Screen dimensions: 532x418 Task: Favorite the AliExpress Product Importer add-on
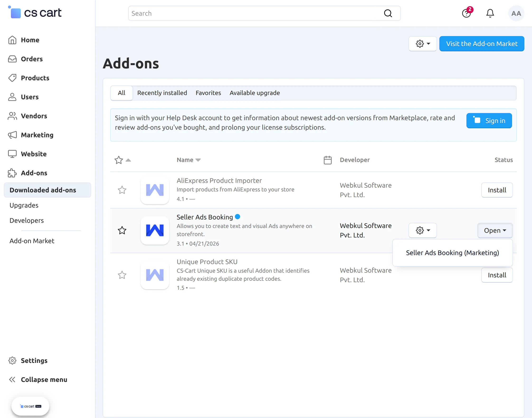(122, 190)
